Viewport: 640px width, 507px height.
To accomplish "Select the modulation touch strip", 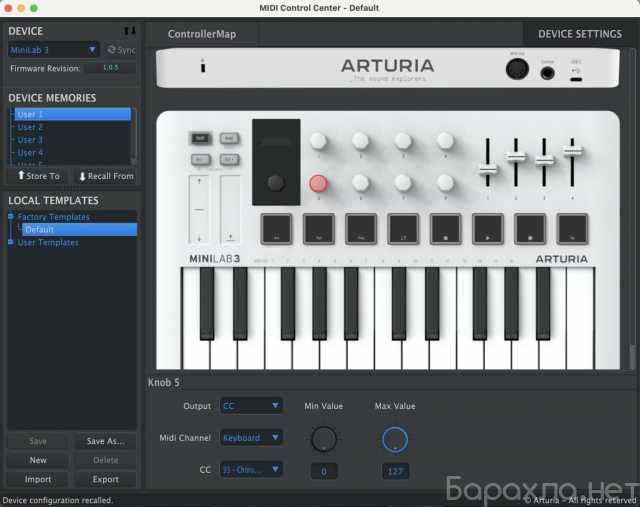I will tap(230, 209).
